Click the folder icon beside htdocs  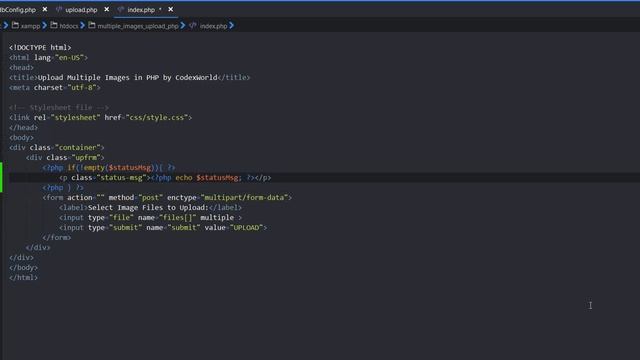54,25
